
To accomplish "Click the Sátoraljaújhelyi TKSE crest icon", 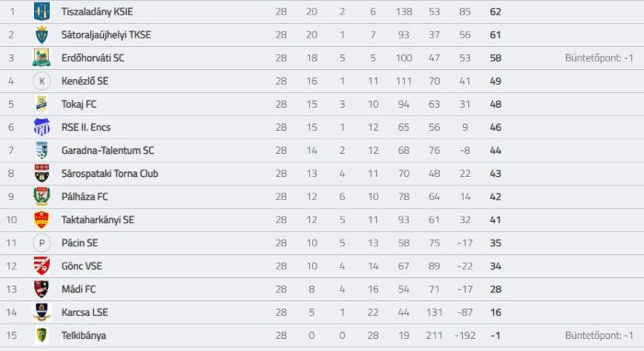I will 41,35.
